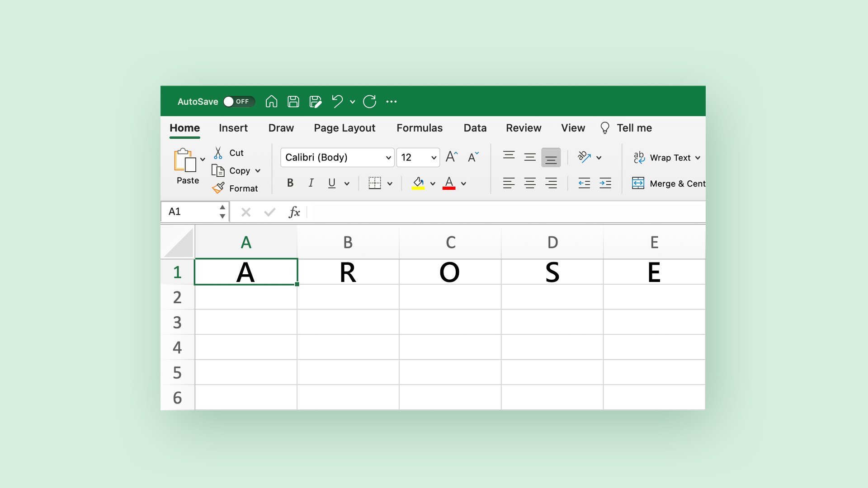The width and height of the screenshot is (868, 488).
Task: Select column C header
Action: click(450, 243)
